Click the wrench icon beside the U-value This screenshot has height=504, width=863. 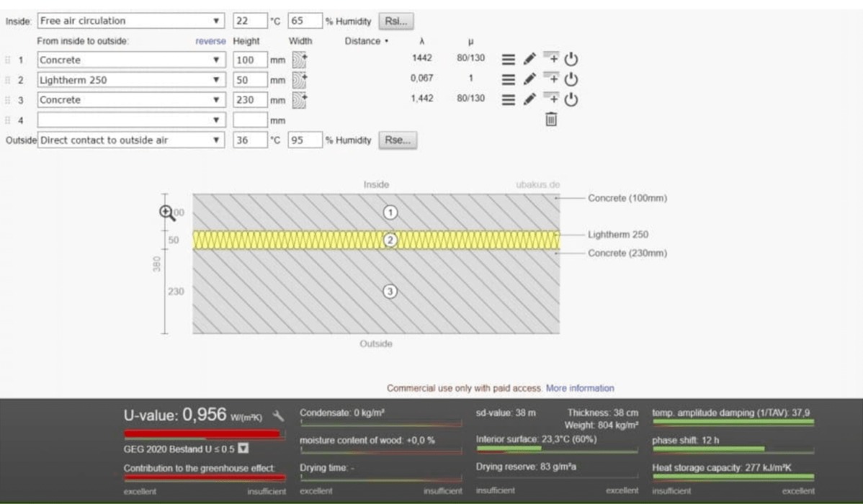(279, 415)
